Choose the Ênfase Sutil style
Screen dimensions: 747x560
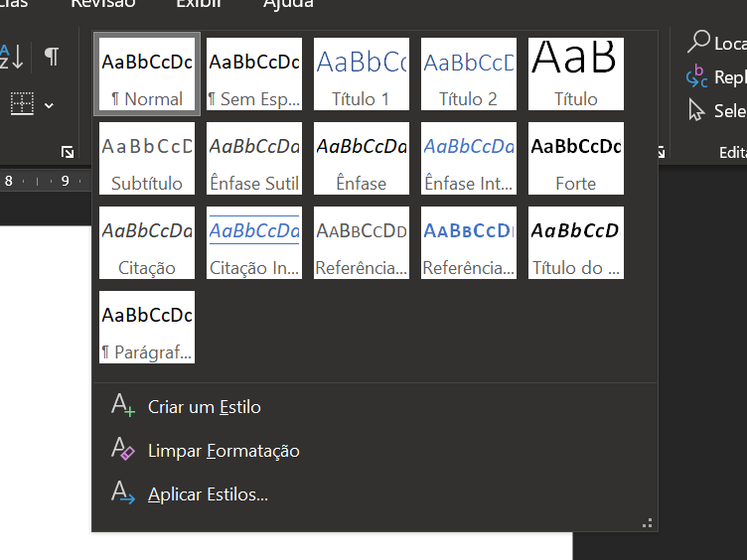click(254, 159)
